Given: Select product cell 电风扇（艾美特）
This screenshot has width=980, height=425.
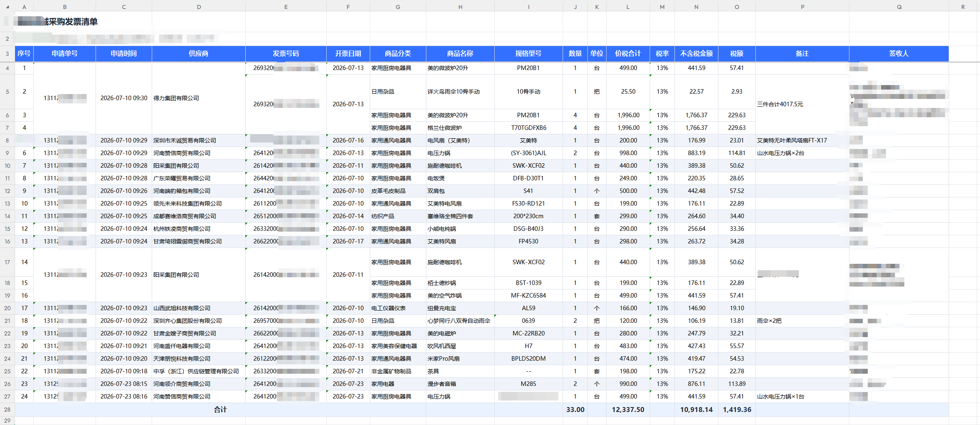Looking at the screenshot, I should [x=460, y=140].
